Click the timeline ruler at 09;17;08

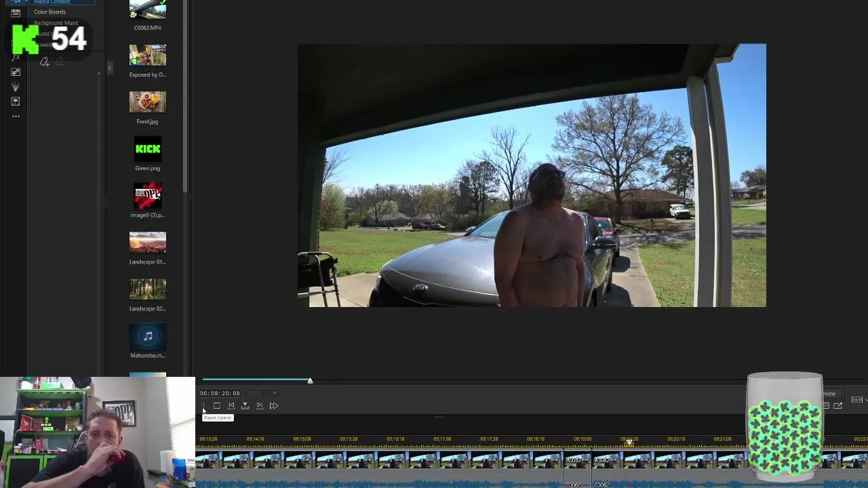442,439
